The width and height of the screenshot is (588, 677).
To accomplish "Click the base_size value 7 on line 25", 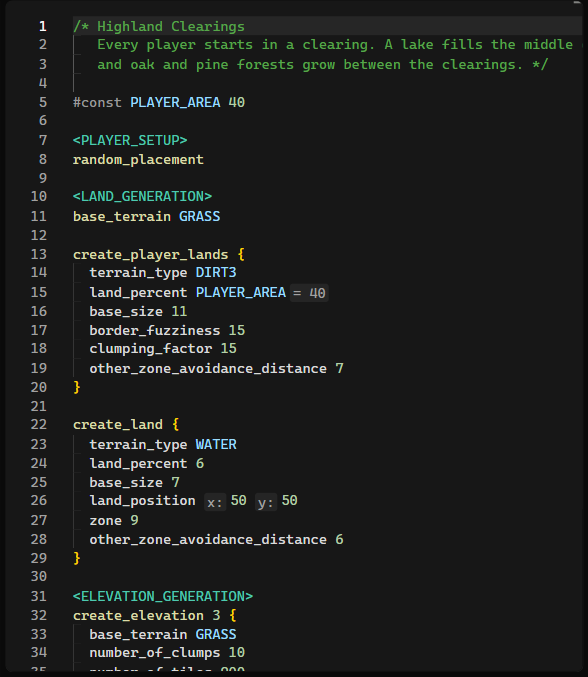I will pos(175,482).
